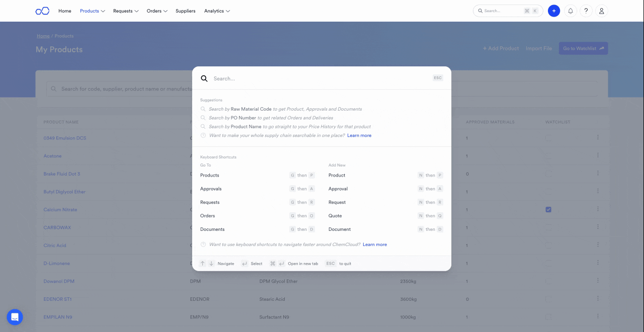Click ESC key badge in search modal
This screenshot has height=332, width=644.
[438, 78]
